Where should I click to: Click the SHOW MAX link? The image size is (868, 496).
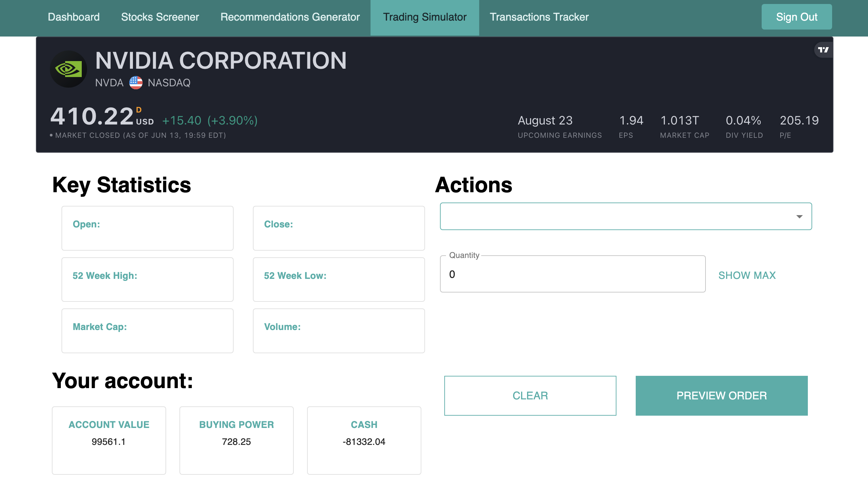click(x=747, y=275)
